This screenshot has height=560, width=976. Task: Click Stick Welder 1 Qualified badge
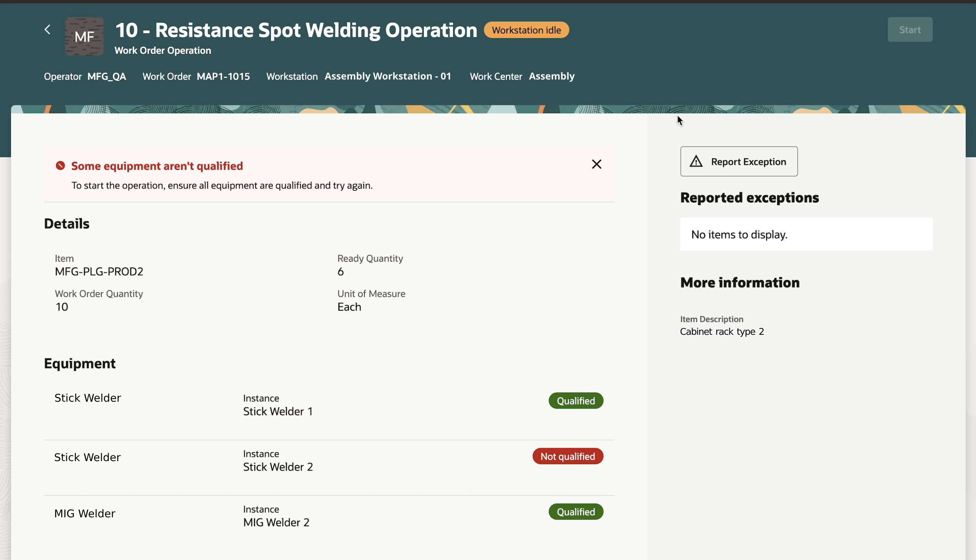coord(576,401)
